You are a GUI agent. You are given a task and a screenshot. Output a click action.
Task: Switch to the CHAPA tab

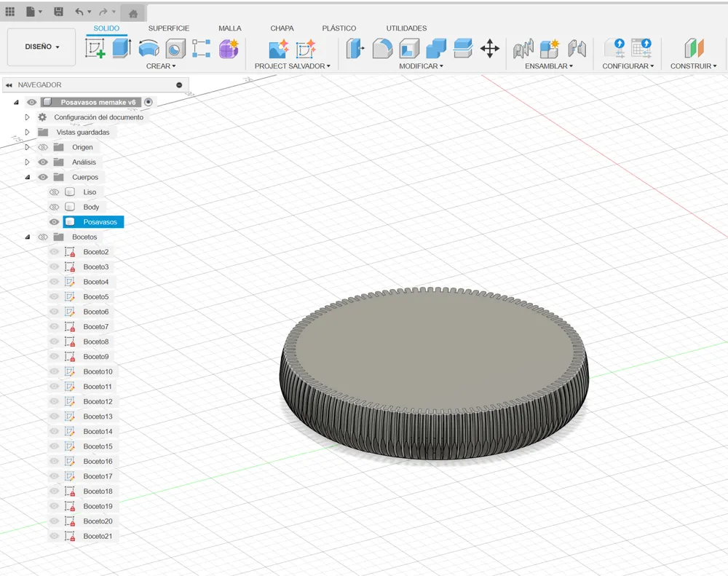[282, 28]
